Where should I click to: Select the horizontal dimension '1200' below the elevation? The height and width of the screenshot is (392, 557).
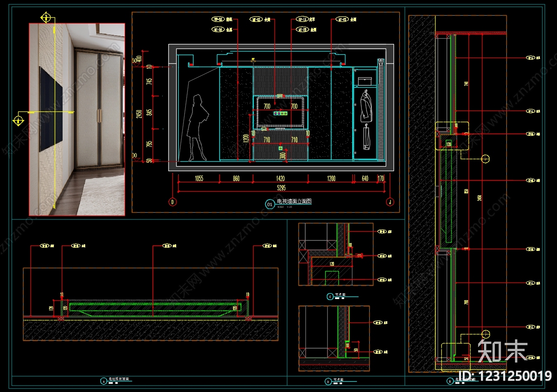(331, 179)
